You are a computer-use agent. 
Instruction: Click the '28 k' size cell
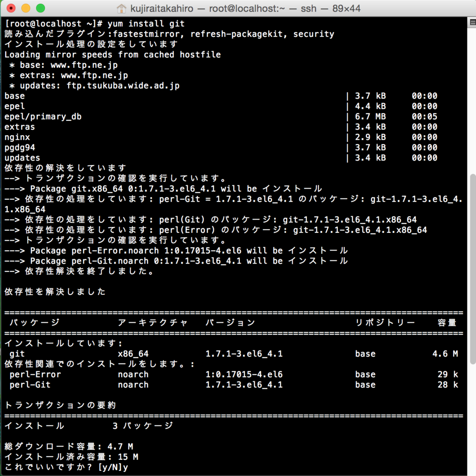pos(448,385)
